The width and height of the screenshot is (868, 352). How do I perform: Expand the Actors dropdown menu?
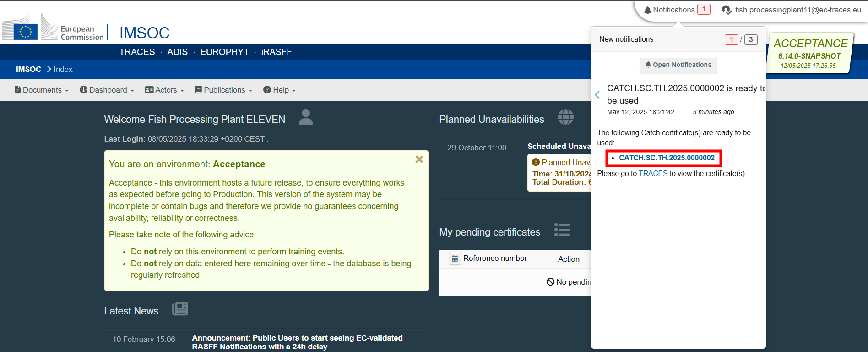point(164,90)
